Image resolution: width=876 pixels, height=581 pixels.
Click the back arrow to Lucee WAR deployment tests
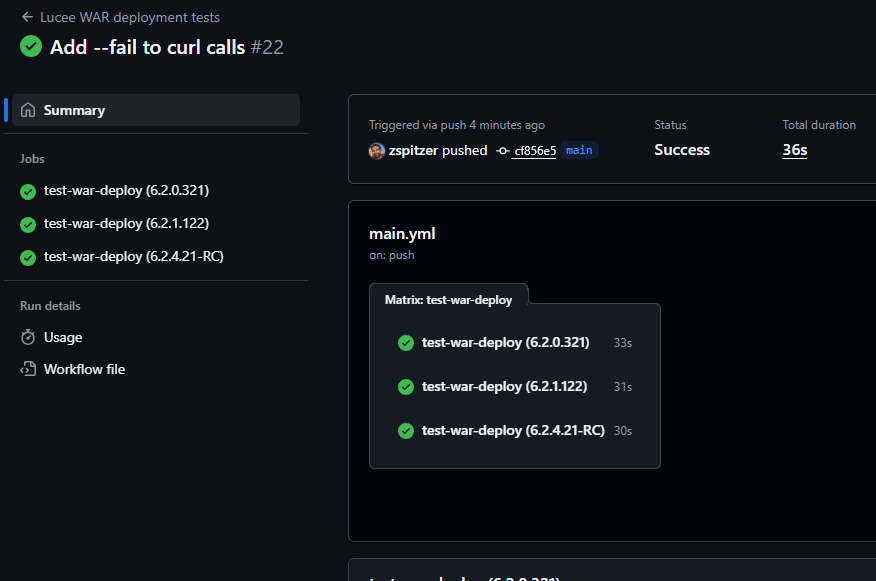tap(27, 17)
